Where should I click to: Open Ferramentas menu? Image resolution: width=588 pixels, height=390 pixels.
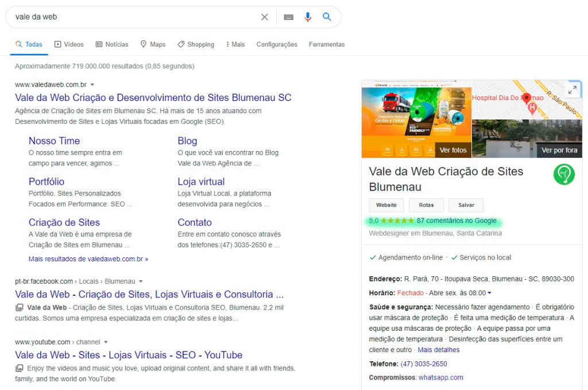click(327, 44)
